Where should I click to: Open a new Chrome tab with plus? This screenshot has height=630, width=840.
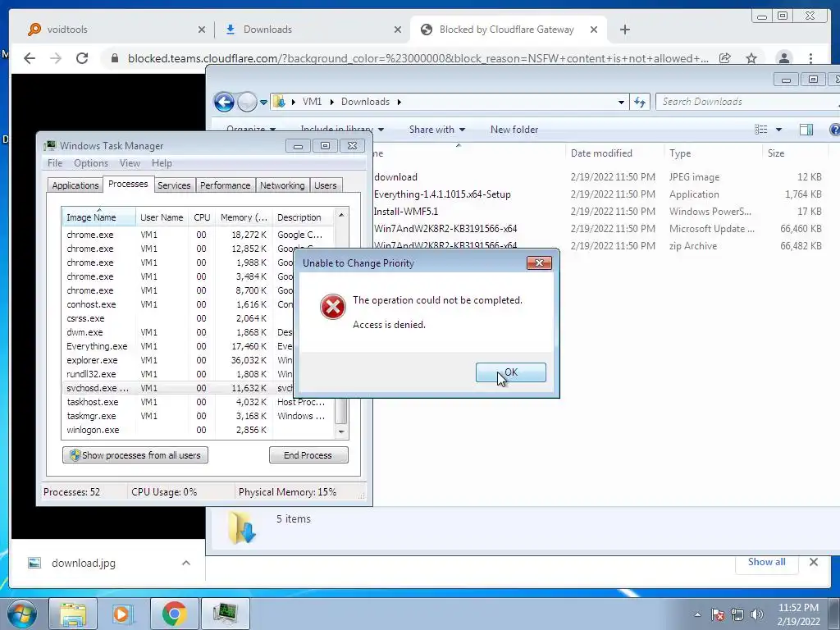624,30
